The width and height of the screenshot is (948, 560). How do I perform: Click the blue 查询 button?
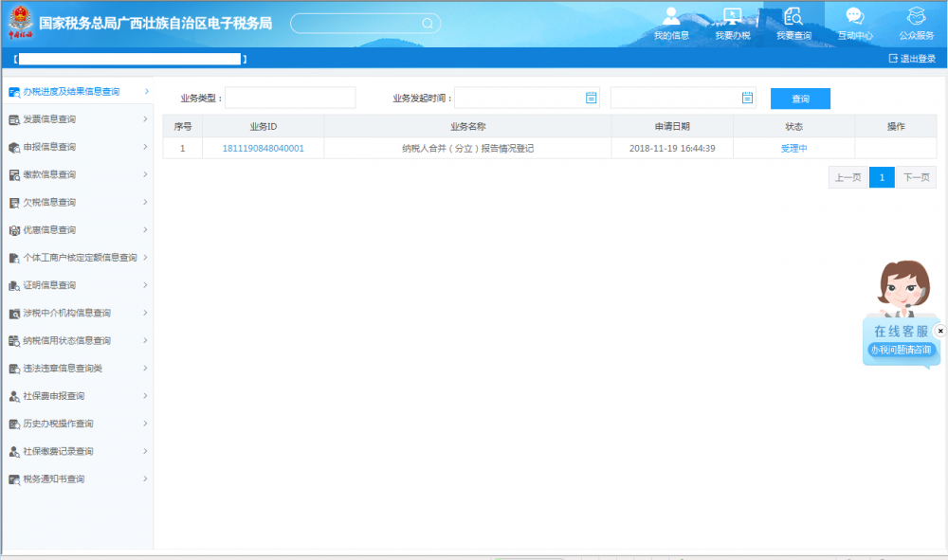click(x=800, y=99)
